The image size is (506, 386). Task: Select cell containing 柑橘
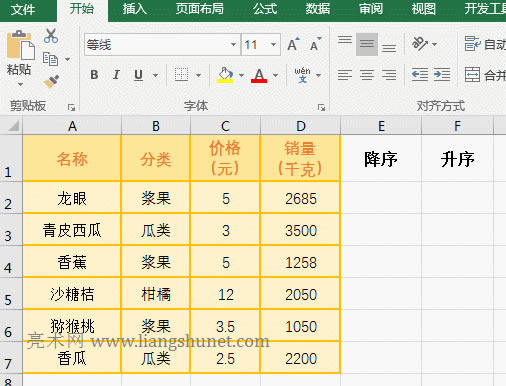pos(156,294)
